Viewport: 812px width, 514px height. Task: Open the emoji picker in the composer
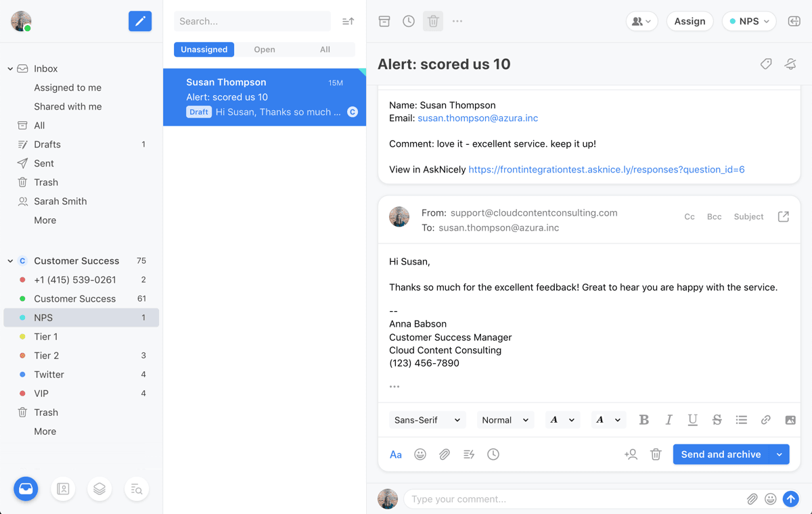420,454
